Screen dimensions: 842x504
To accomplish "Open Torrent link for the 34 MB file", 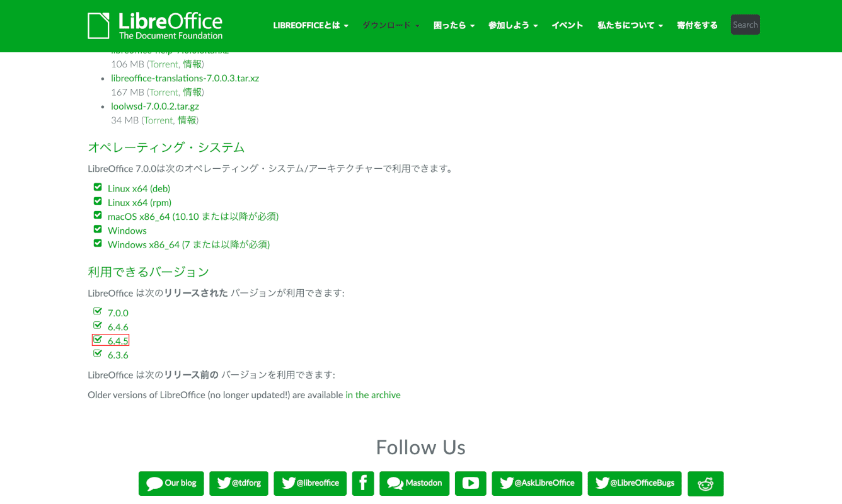I will pyautogui.click(x=158, y=120).
